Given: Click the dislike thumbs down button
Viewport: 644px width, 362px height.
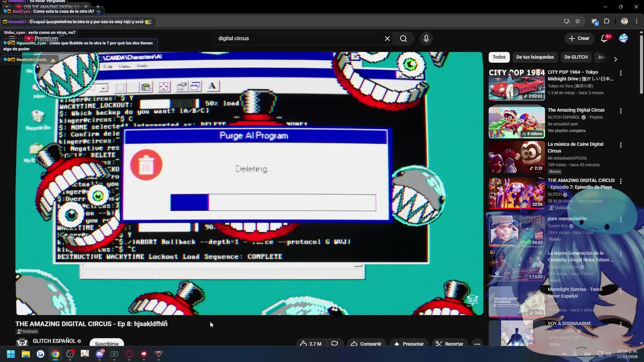Looking at the screenshot, I should point(335,344).
